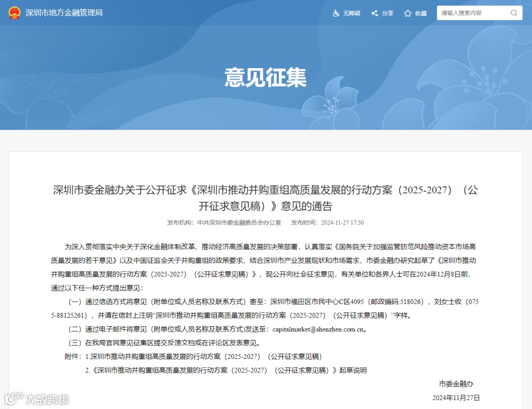Image resolution: width=532 pixels, height=409 pixels.
Task: Select the 收藏 bookmark option
Action: 421,13
